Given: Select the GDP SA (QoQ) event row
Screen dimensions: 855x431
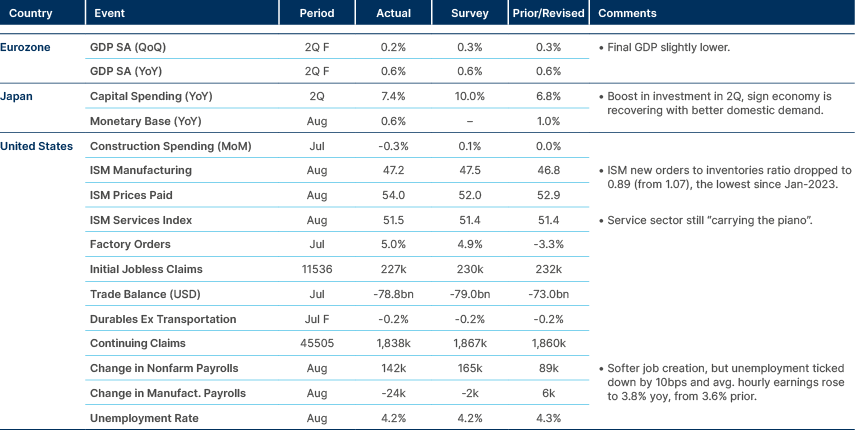Looking at the screenshot, I should [128, 47].
